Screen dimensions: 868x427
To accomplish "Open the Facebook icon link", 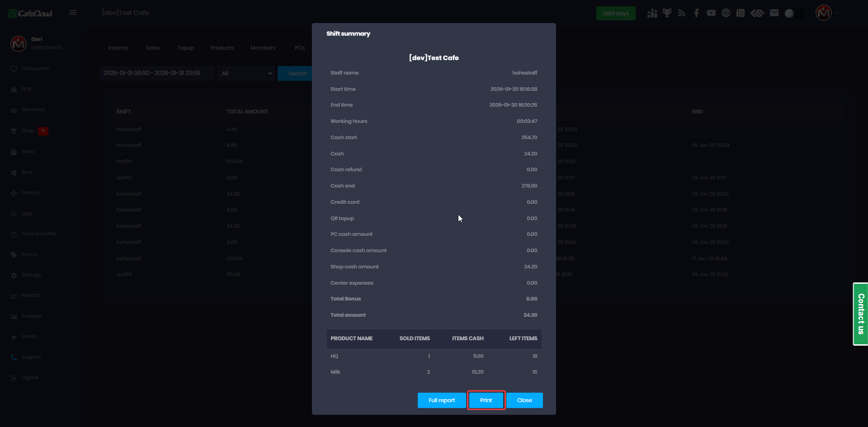I will [696, 13].
